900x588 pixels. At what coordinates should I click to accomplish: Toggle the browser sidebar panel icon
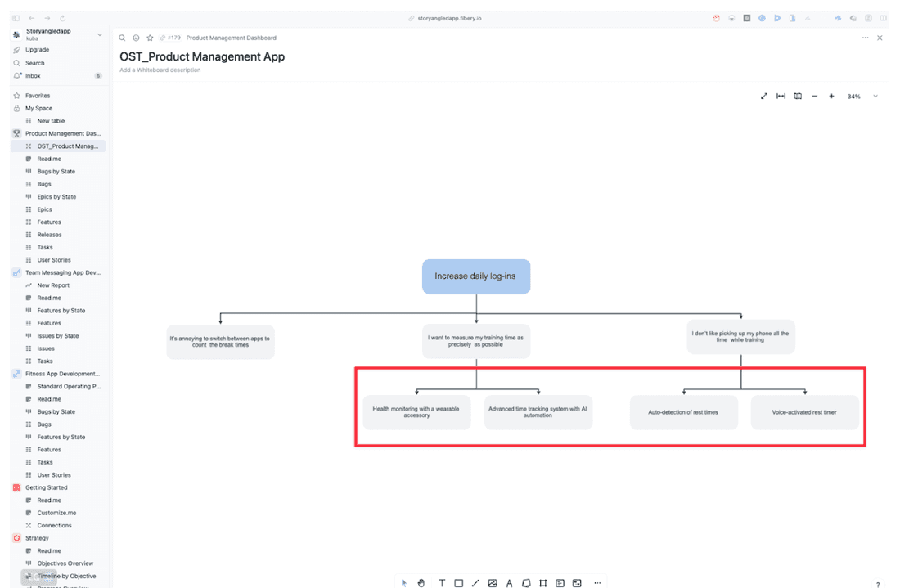[x=16, y=18]
